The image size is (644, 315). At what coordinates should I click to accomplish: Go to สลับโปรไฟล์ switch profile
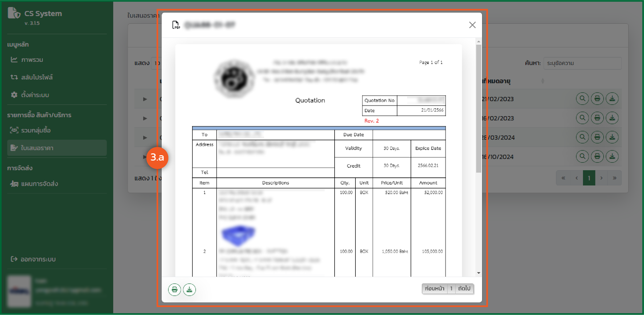[37, 77]
